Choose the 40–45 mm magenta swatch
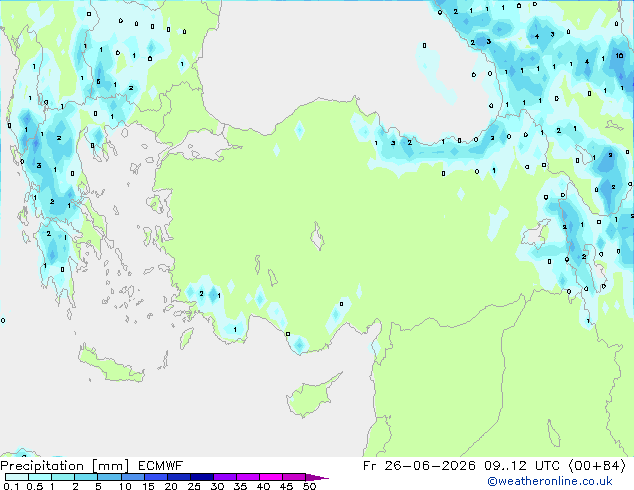The width and height of the screenshot is (634, 490). (271, 477)
